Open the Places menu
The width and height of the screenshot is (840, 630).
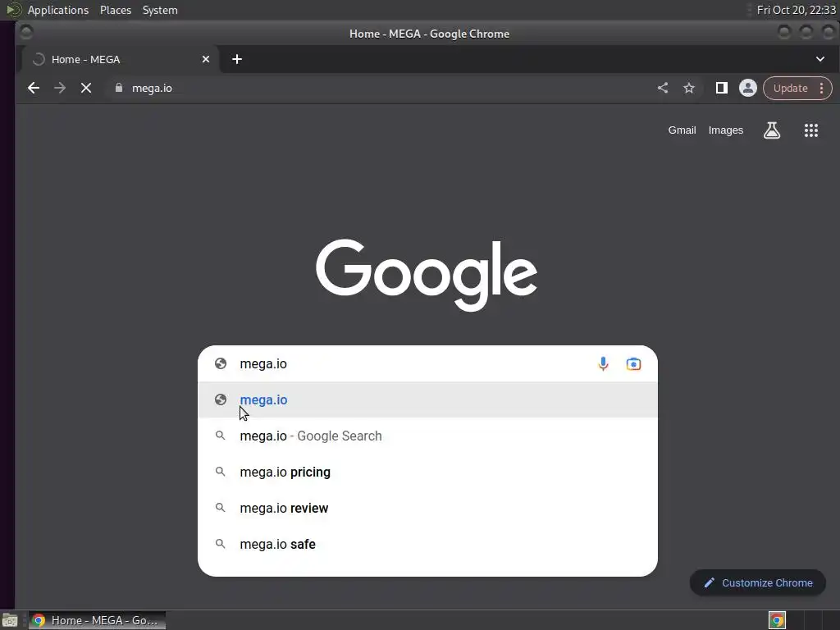[115, 10]
